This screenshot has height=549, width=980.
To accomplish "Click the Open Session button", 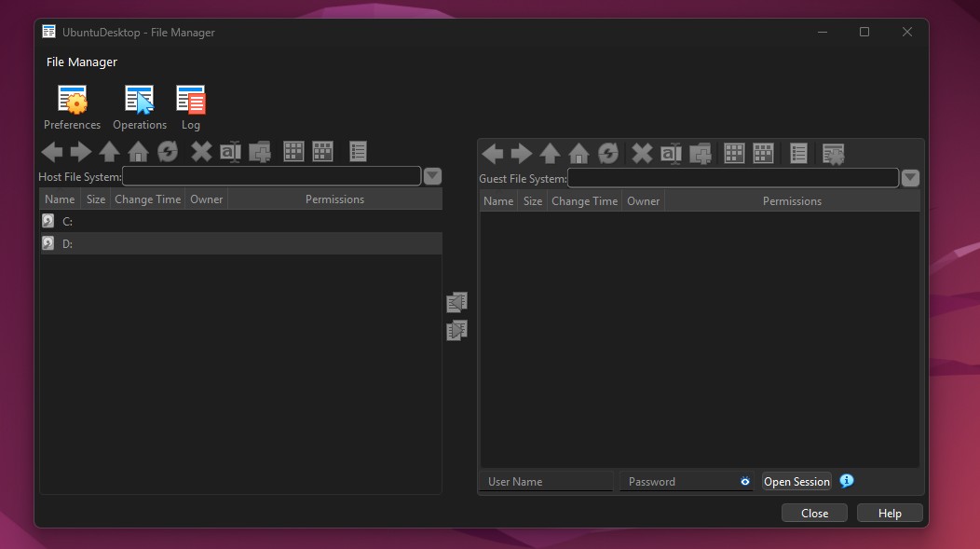I will tap(796, 481).
